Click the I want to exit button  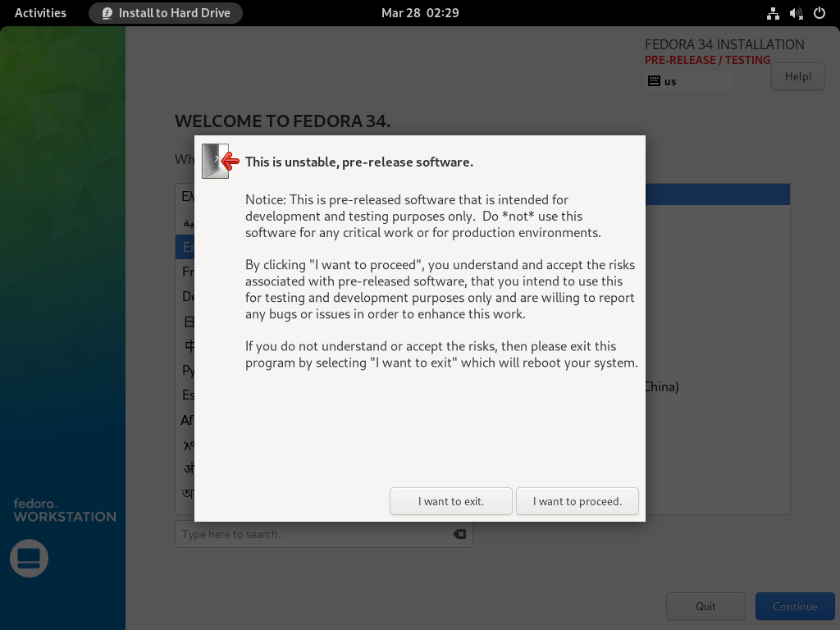[450, 501]
